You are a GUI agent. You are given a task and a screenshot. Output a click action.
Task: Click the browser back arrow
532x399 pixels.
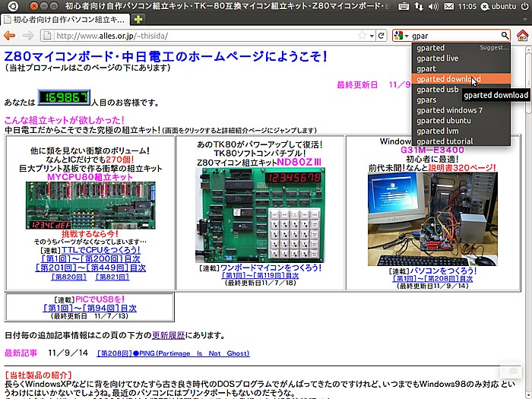[9, 35]
